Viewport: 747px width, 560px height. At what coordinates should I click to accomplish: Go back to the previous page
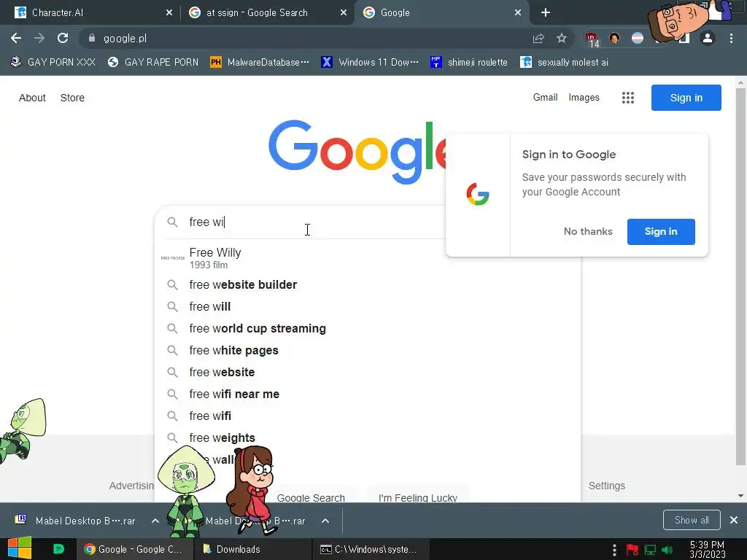coord(16,38)
